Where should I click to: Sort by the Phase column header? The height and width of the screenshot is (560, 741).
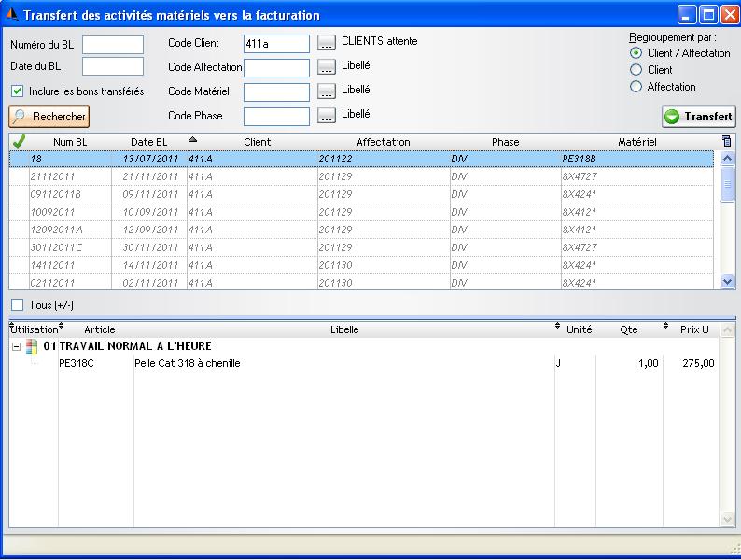point(505,142)
